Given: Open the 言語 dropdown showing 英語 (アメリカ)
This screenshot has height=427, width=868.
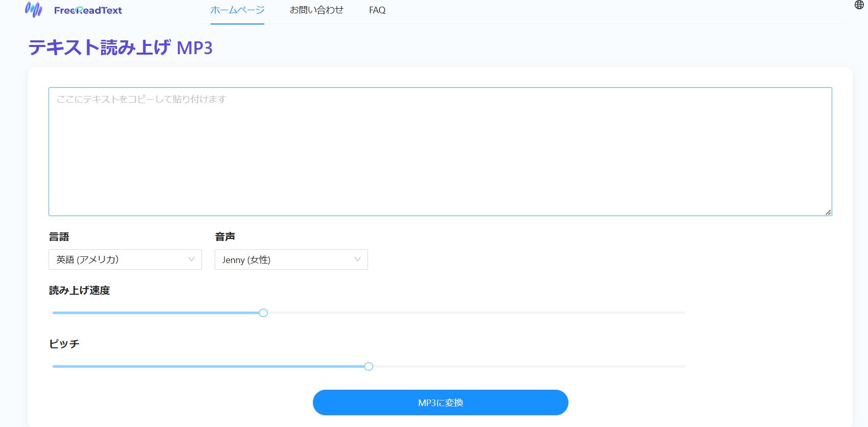Looking at the screenshot, I should click(125, 259).
